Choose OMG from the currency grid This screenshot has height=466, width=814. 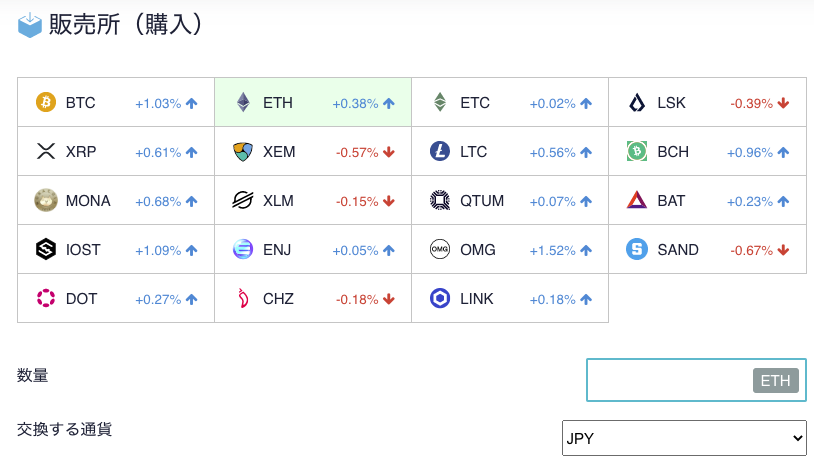[x=509, y=250]
